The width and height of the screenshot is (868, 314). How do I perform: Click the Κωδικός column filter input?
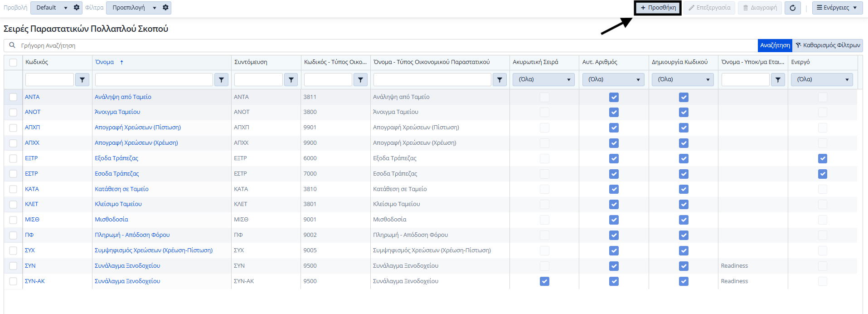49,80
